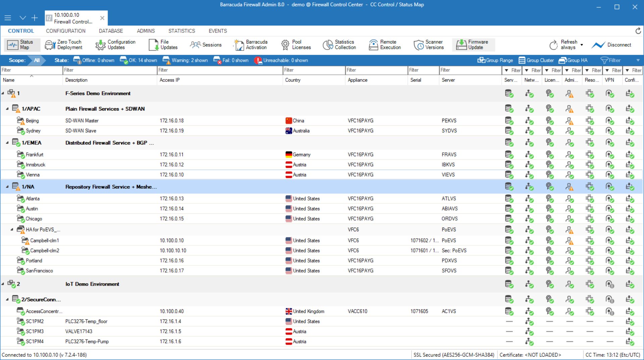
Task: Toggle the Warning state filter
Action: point(185,60)
